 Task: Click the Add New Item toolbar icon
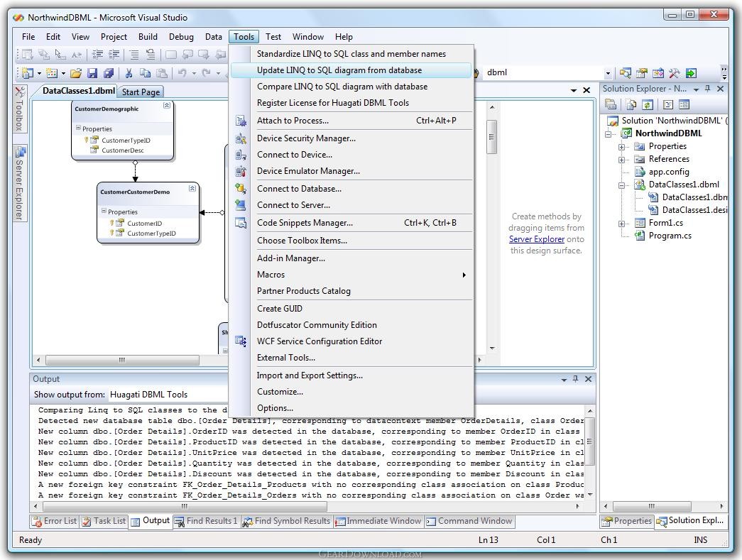pyautogui.click(x=52, y=73)
